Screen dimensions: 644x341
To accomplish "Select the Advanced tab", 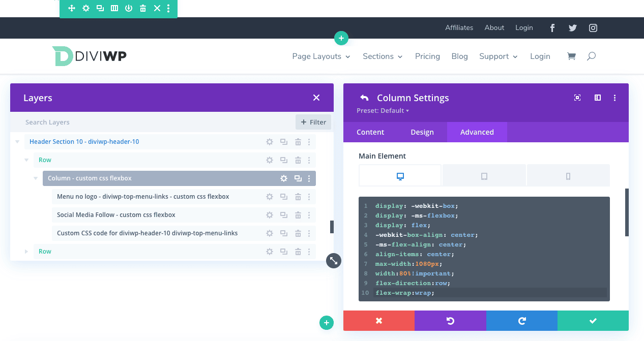I will tap(477, 132).
